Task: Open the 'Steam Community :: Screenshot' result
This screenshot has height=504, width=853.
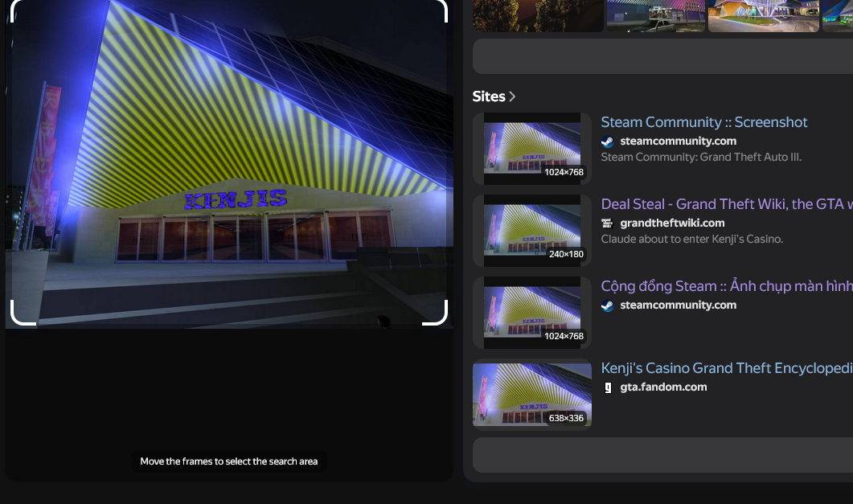Action: tap(703, 122)
